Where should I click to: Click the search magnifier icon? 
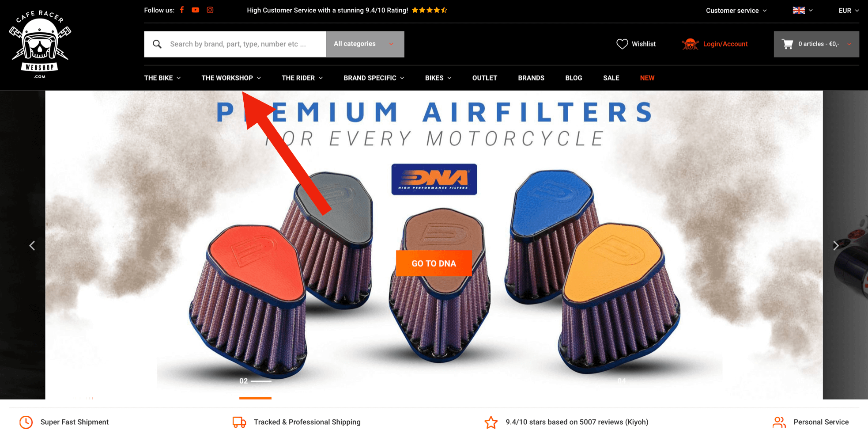157,44
